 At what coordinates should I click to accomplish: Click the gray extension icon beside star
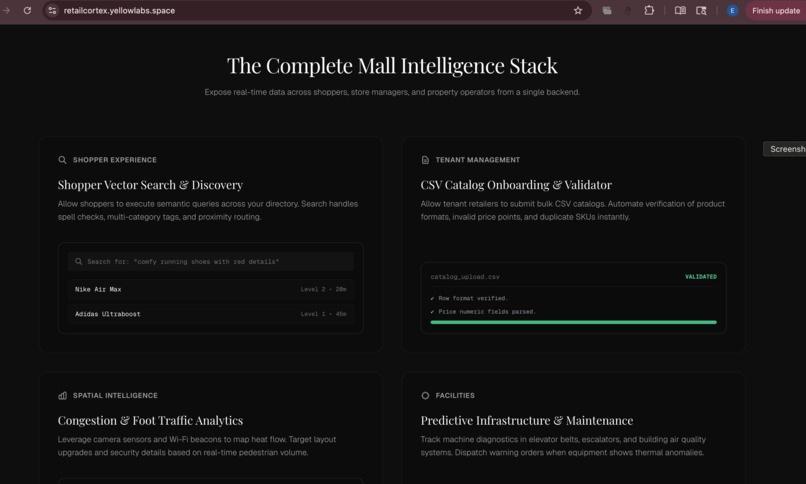click(x=607, y=10)
